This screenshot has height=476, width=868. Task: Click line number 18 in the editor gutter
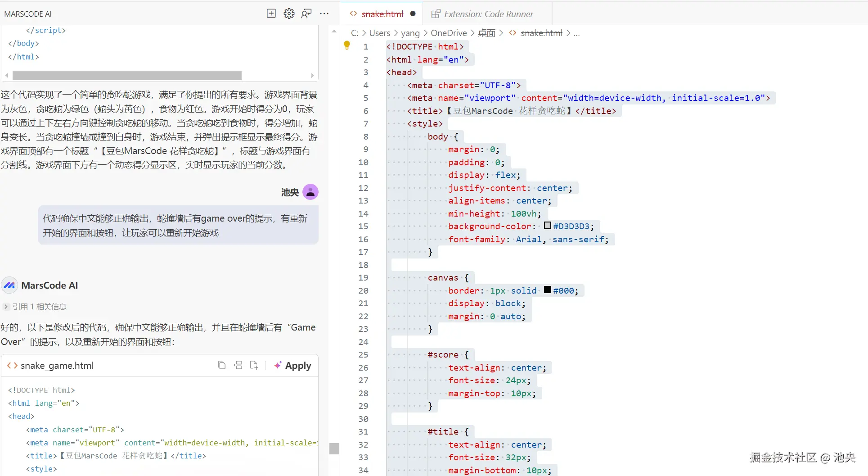tap(364, 265)
